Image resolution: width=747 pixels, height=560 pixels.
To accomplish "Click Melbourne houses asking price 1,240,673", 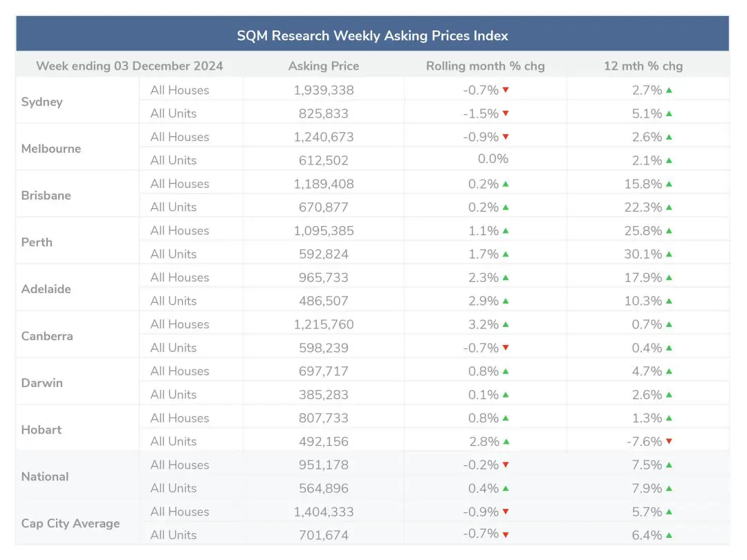I will pyautogui.click(x=324, y=137).
